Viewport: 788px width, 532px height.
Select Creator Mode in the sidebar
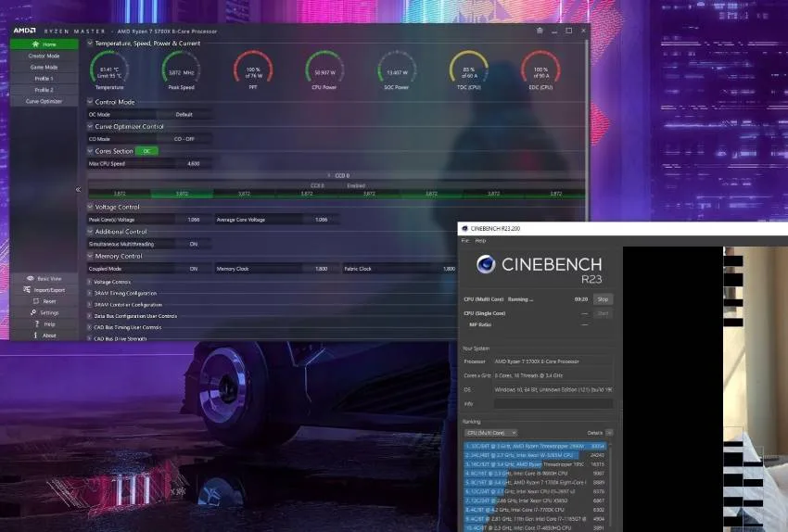(44, 56)
